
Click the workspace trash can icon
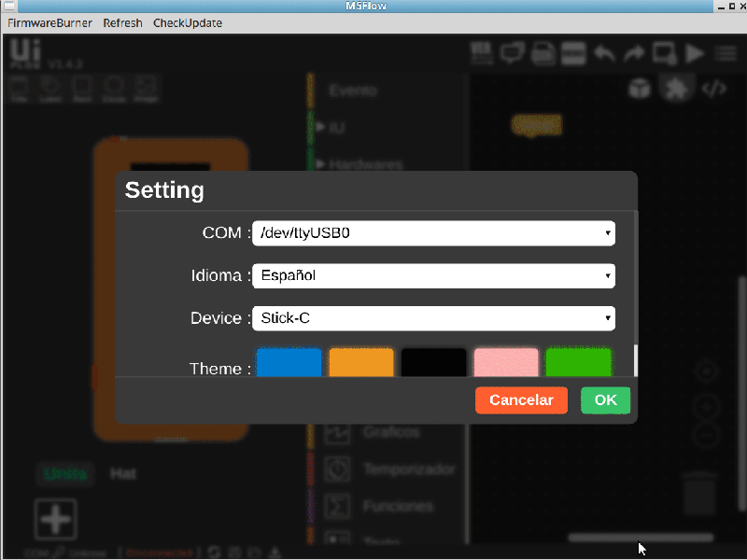pos(698,494)
